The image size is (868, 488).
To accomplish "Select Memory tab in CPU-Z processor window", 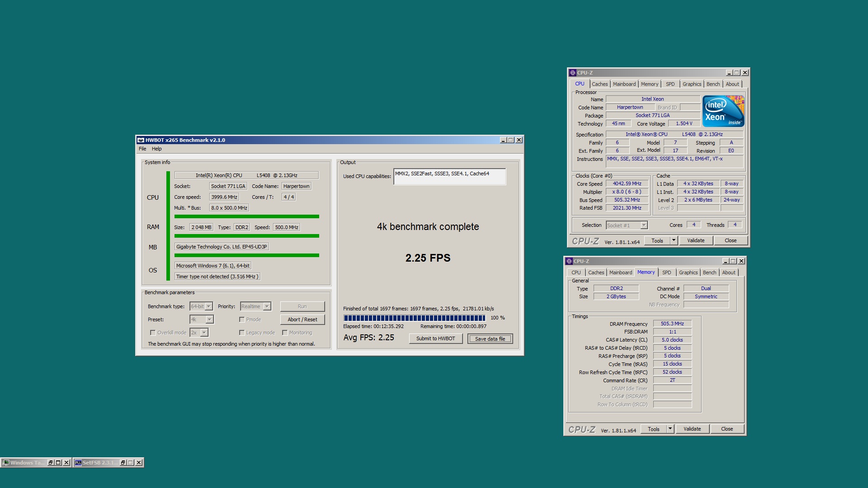I will tap(649, 84).
